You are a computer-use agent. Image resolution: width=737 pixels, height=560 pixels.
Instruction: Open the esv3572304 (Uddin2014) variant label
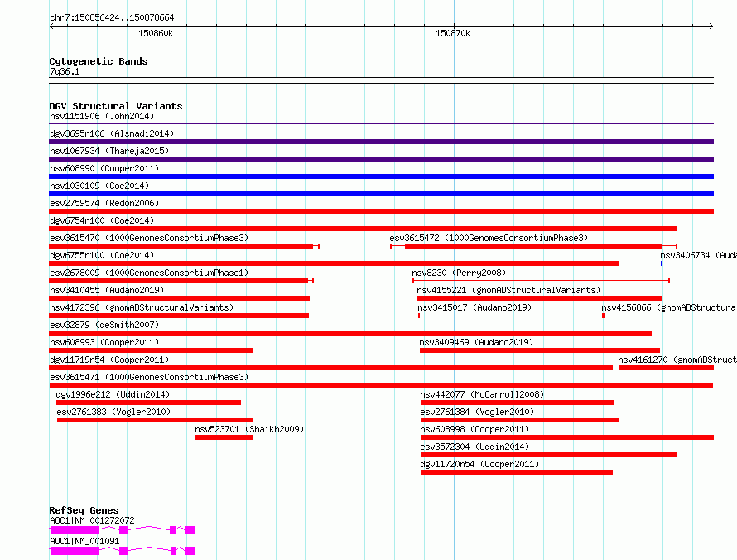474,447
